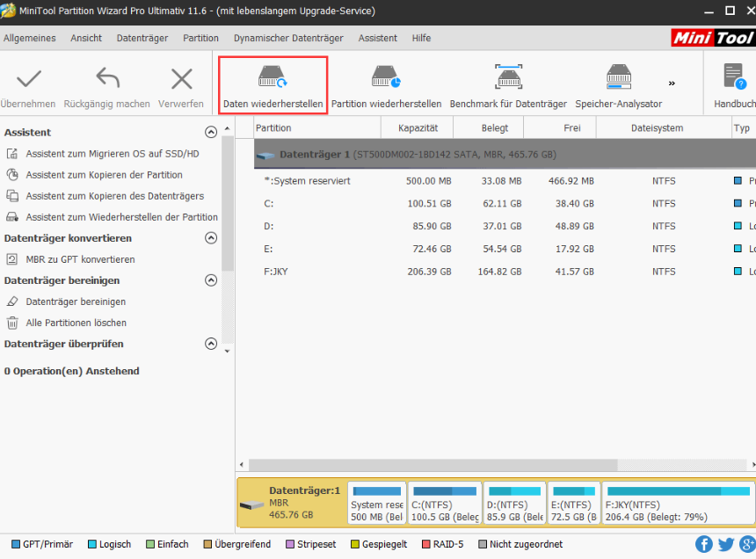Image resolution: width=756 pixels, height=559 pixels.
Task: Click the Verwerfen X icon
Action: point(181,79)
